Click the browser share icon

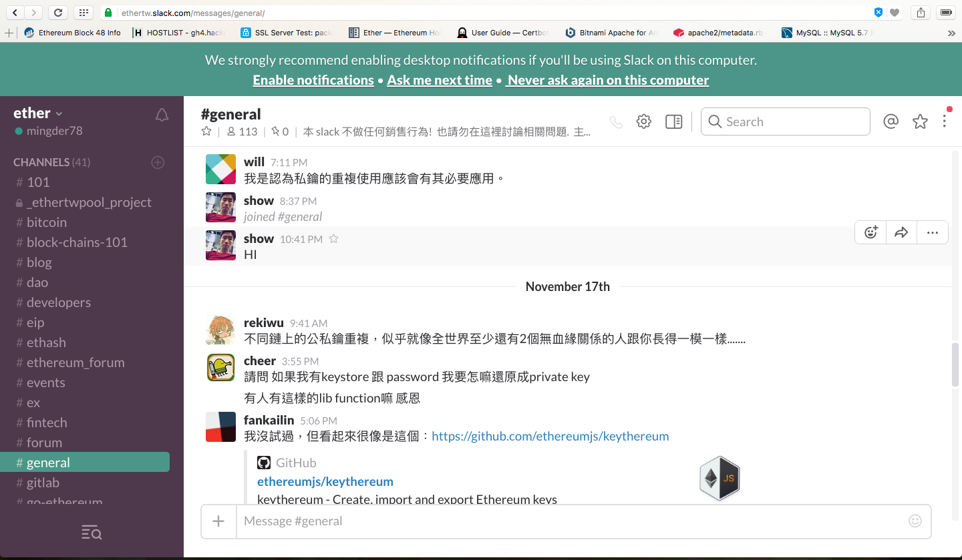click(x=921, y=12)
